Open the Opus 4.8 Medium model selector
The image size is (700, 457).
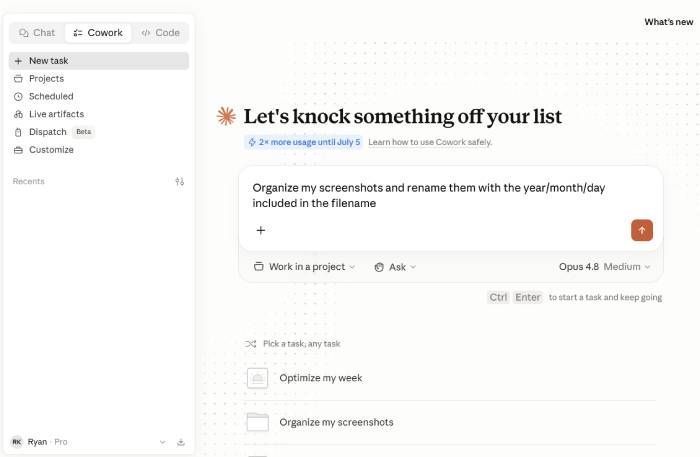coord(604,267)
